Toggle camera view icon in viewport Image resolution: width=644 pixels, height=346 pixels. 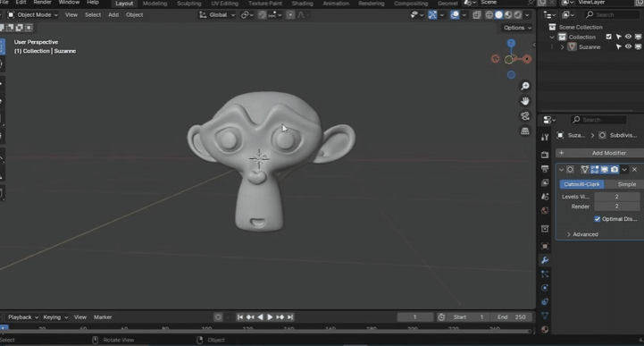(x=525, y=116)
